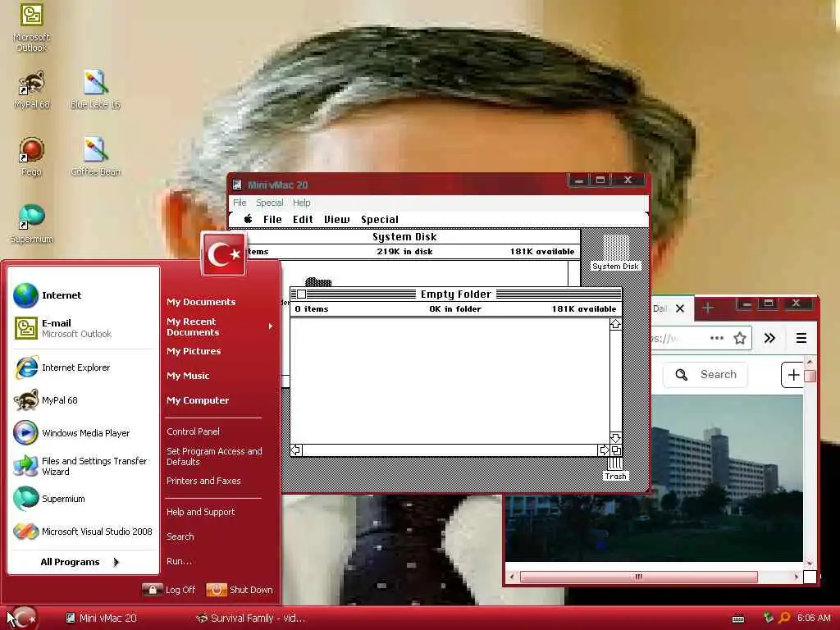Select the System Disk icon in Mac desktop
This screenshot has height=630, width=840.
(x=615, y=253)
